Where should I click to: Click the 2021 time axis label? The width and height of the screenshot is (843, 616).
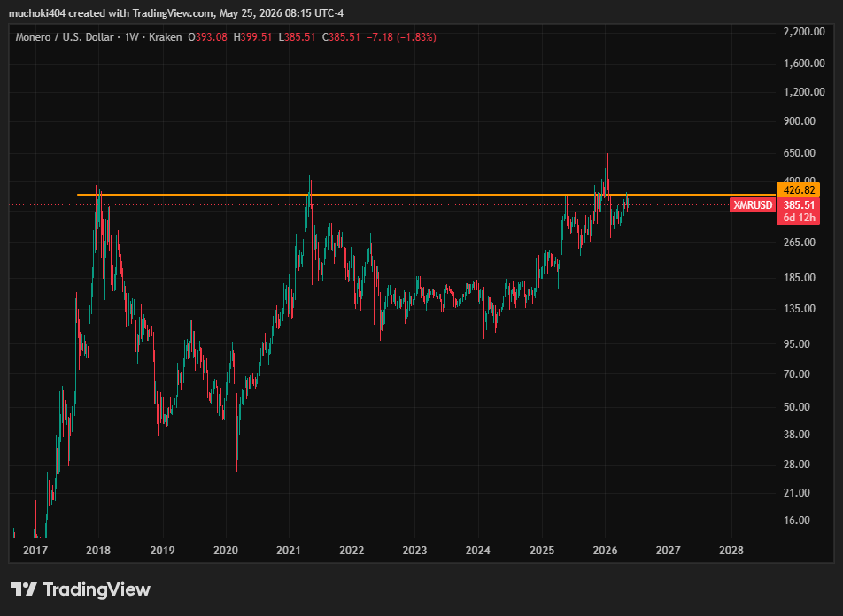pyautogui.click(x=289, y=550)
